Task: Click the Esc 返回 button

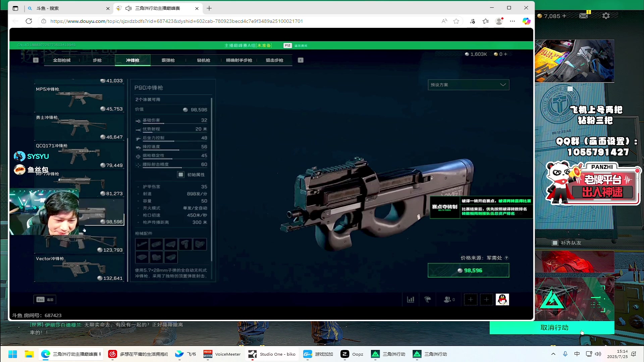Action: point(45,299)
